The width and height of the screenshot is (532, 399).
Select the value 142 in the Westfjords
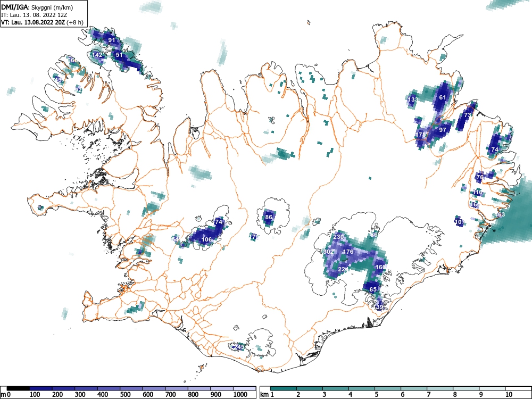[x=97, y=55]
